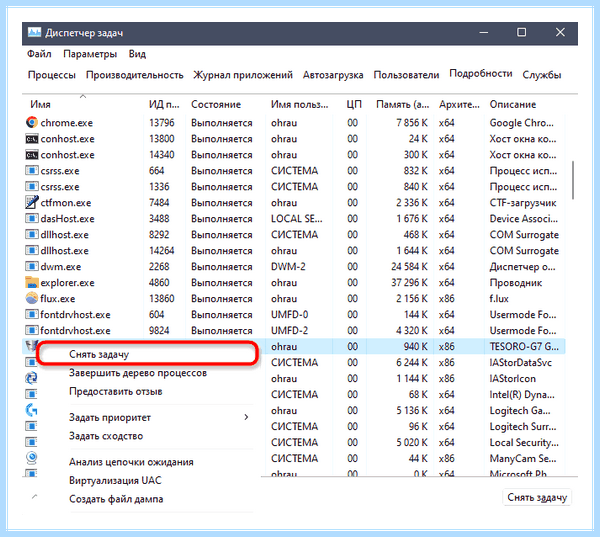Choose Завершить дерево процессов

[138, 373]
